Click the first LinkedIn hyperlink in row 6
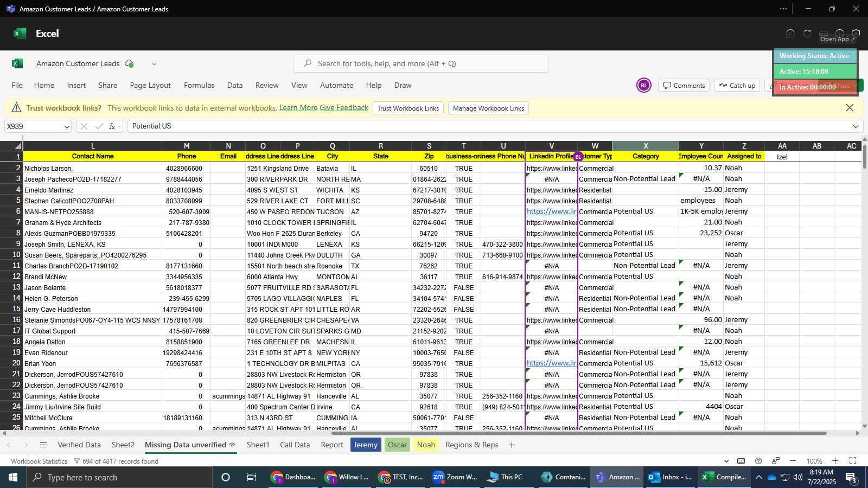The height and width of the screenshot is (488, 868). pos(552,211)
